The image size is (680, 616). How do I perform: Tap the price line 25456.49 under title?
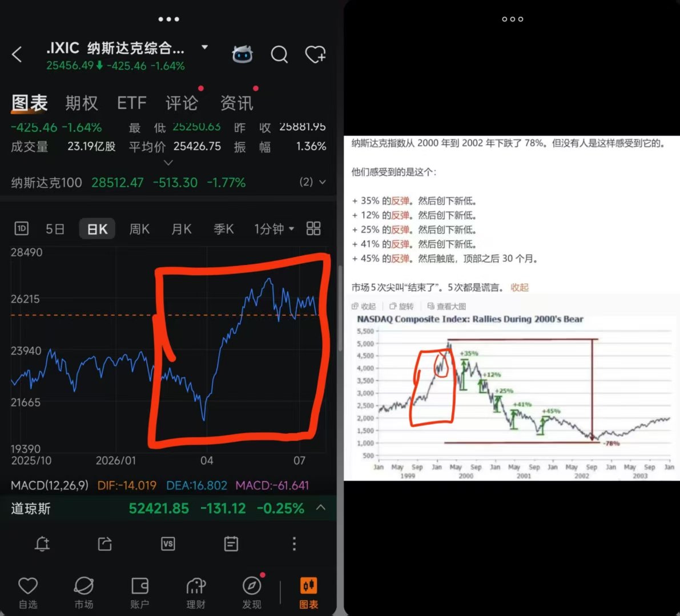click(115, 66)
